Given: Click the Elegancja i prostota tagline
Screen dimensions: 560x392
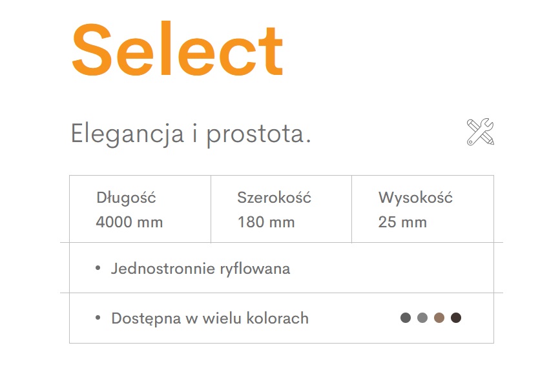Looking at the screenshot, I should pyautogui.click(x=191, y=134).
